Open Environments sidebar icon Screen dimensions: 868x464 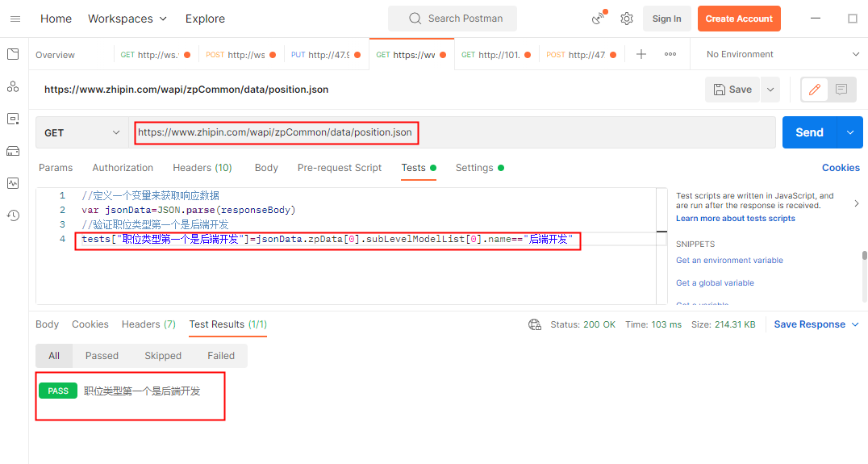(13, 119)
